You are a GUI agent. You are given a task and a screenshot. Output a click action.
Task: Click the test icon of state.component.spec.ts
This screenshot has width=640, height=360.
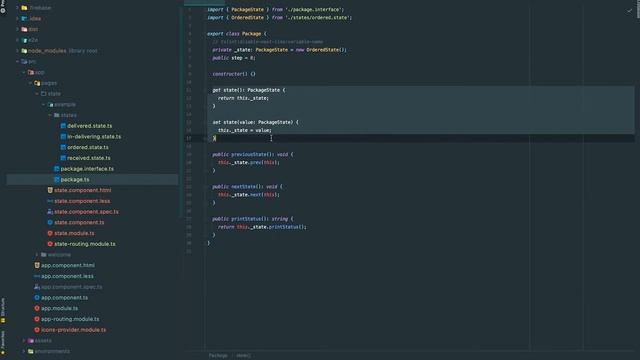[x=50, y=211]
